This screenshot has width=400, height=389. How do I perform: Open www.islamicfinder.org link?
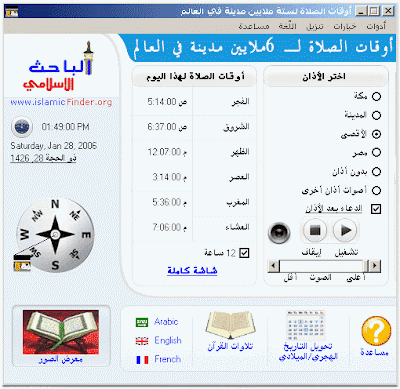pos(61,102)
